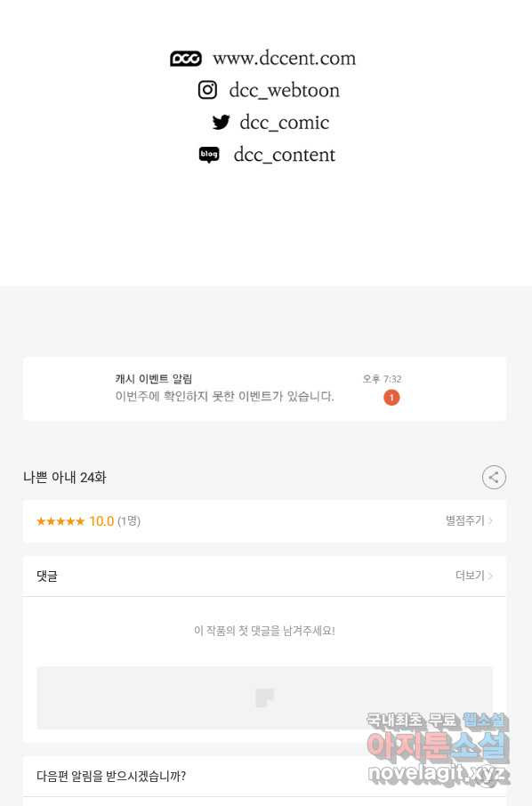Click the DCC logo icon

click(186, 59)
